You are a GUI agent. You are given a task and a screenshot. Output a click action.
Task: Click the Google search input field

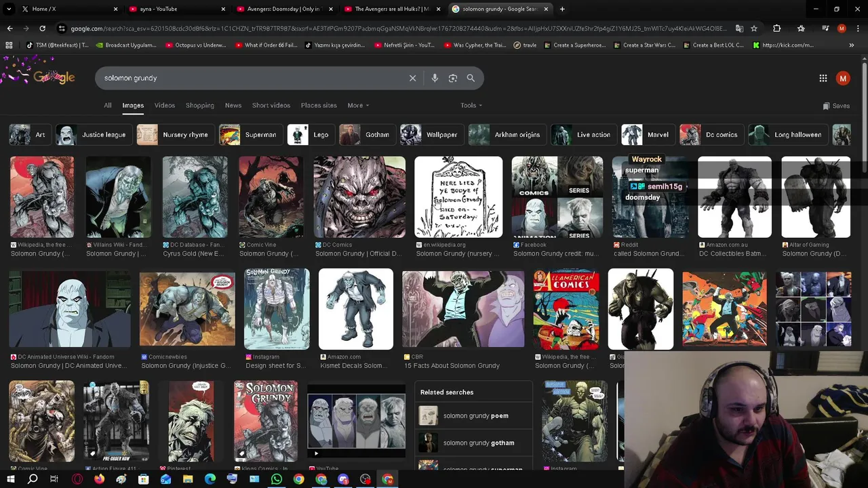click(x=251, y=78)
